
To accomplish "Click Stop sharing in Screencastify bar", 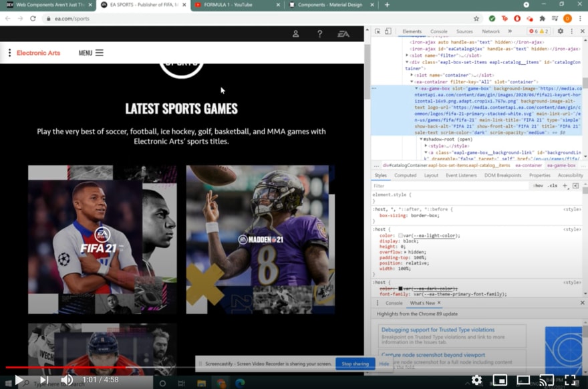I will click(x=355, y=364).
